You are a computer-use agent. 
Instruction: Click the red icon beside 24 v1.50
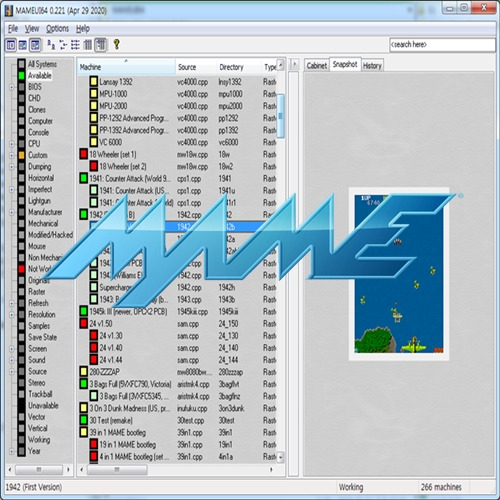point(84,323)
